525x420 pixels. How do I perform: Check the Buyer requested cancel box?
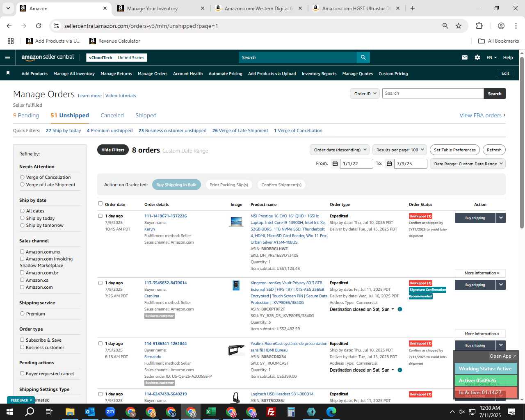[22, 374]
